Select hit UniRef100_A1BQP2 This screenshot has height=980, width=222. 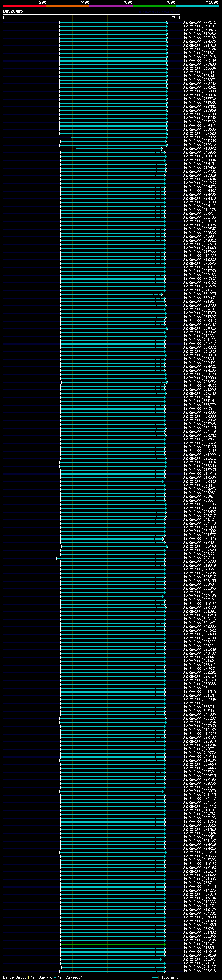coord(199,149)
